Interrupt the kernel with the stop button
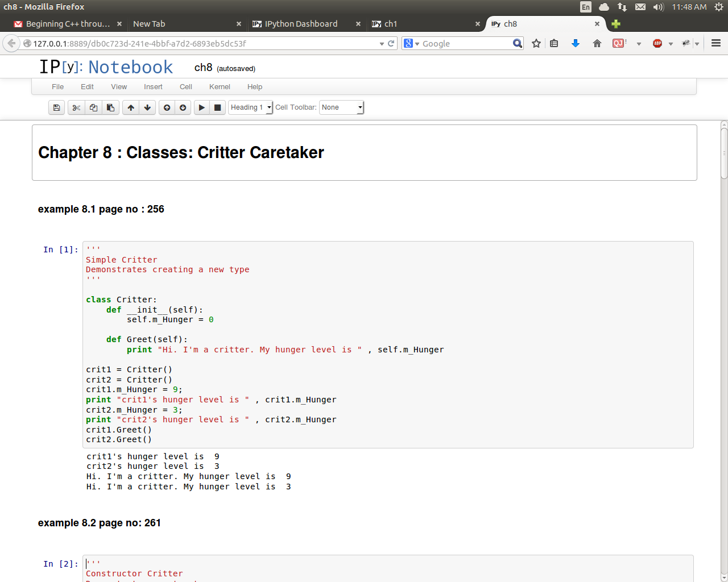 [x=217, y=107]
